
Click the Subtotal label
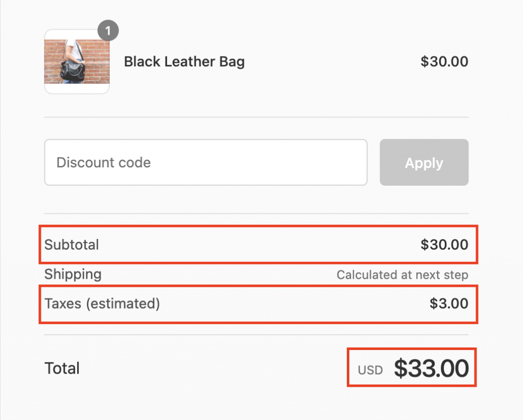point(72,244)
